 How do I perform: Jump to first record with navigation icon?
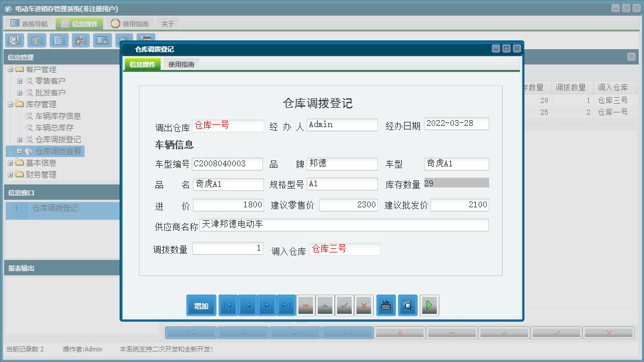tap(228, 305)
